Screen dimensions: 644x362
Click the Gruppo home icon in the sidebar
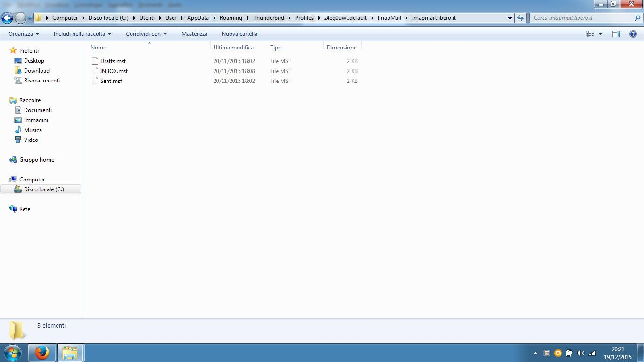click(x=13, y=160)
